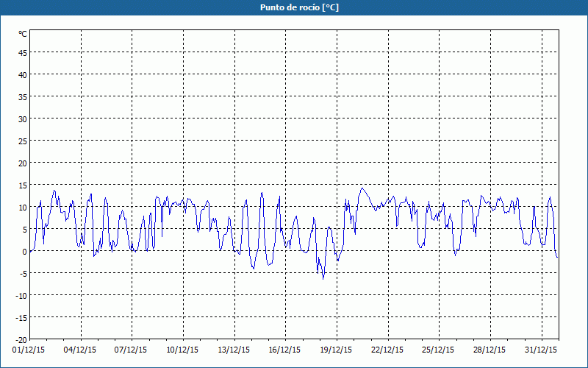Click the y-axis label 0

click(x=25, y=252)
